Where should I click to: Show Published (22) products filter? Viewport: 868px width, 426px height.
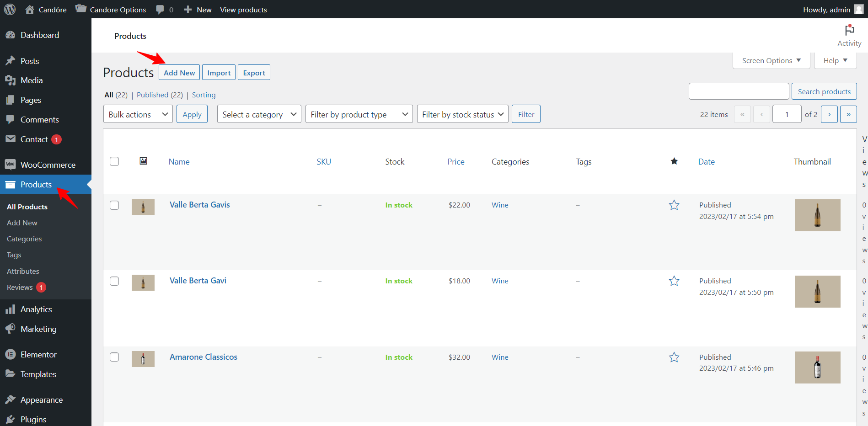(160, 95)
